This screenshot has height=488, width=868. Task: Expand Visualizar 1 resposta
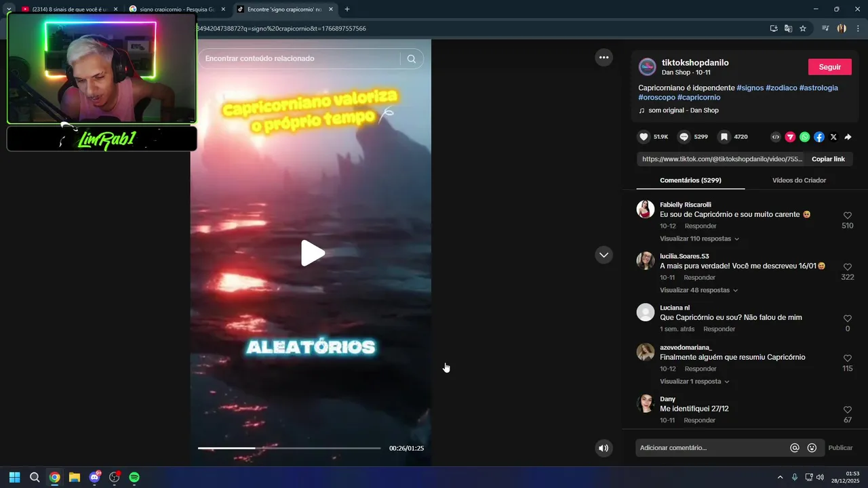[x=694, y=382]
